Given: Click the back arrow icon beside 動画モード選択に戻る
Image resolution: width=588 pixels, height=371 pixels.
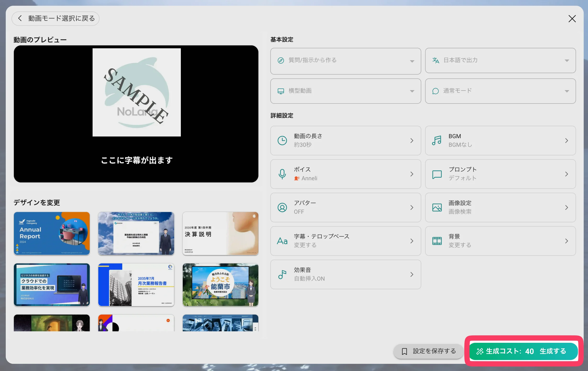Looking at the screenshot, I should (20, 18).
